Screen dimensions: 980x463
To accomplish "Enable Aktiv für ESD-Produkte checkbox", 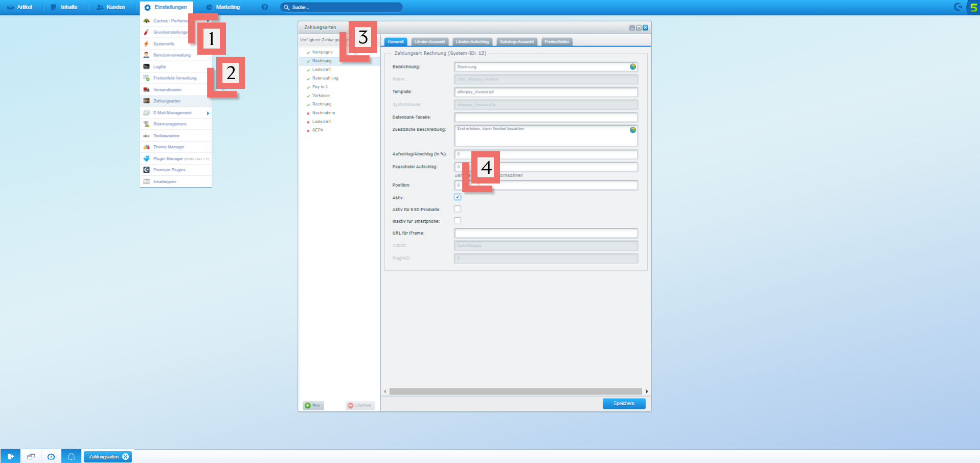I will click(x=458, y=209).
